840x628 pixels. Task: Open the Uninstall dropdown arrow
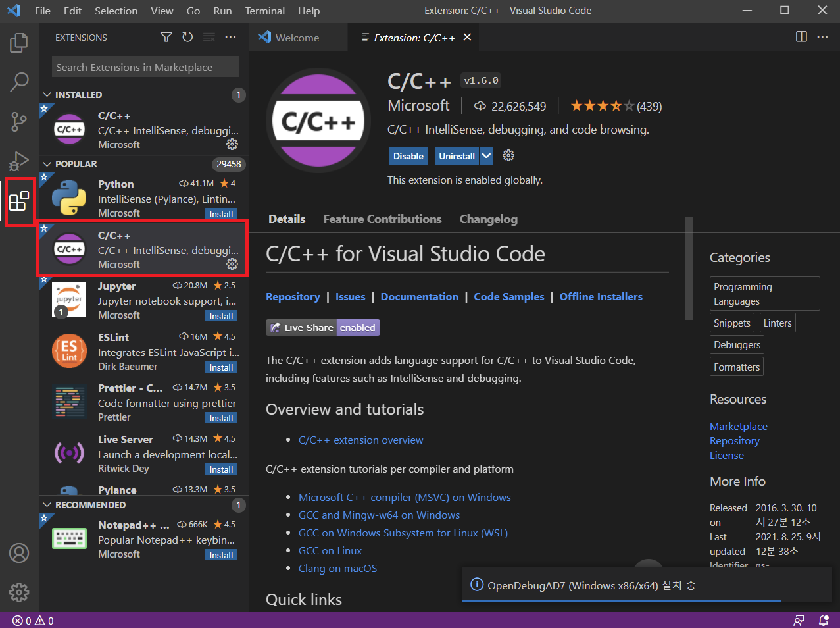pos(486,156)
